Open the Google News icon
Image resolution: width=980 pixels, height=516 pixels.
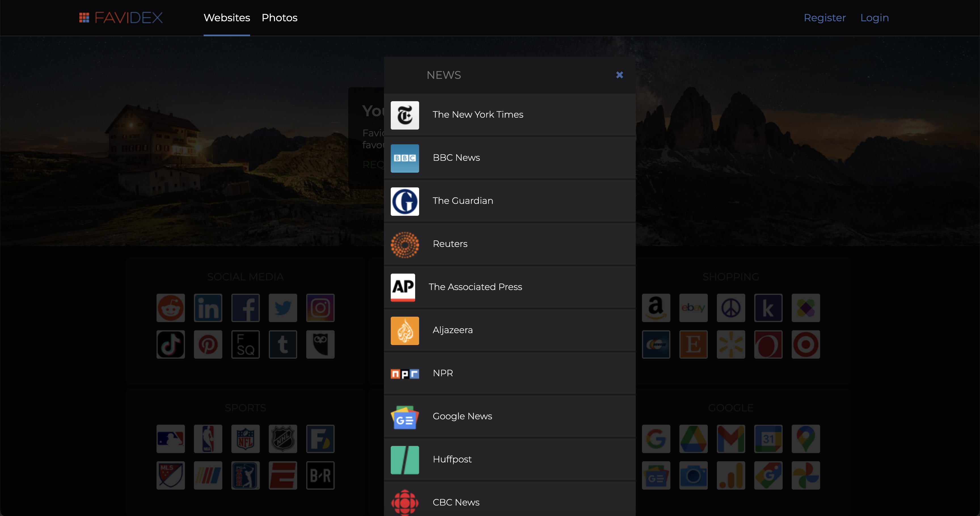tap(404, 417)
